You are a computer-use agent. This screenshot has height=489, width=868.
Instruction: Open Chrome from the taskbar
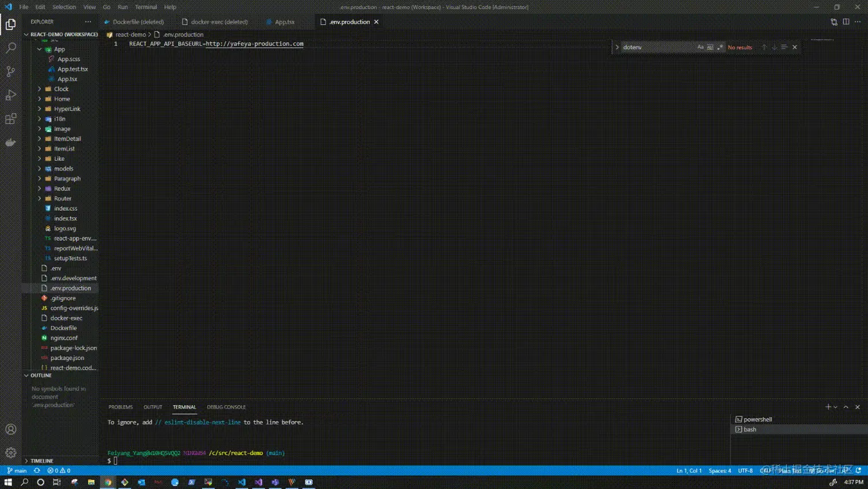click(x=108, y=482)
